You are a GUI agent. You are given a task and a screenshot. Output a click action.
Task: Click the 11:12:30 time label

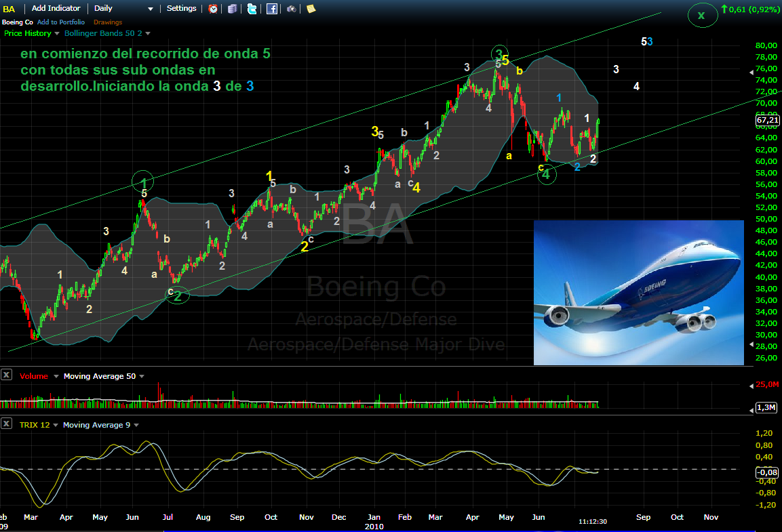593,522
